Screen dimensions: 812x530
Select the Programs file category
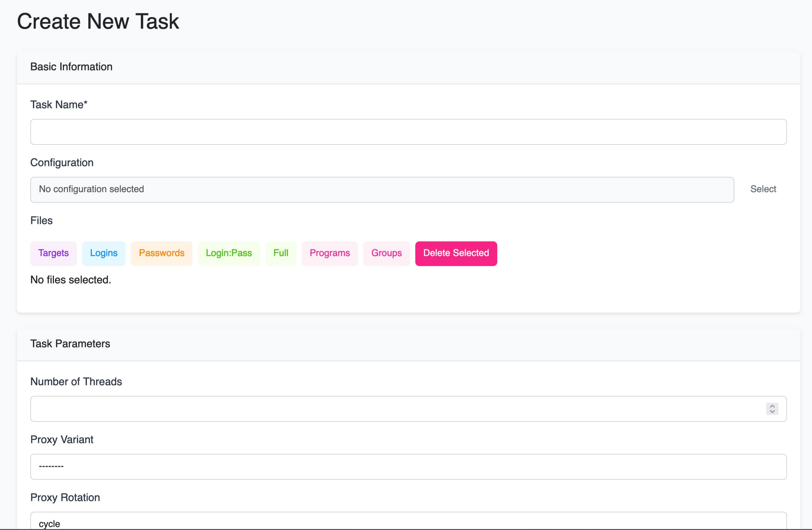click(x=330, y=253)
